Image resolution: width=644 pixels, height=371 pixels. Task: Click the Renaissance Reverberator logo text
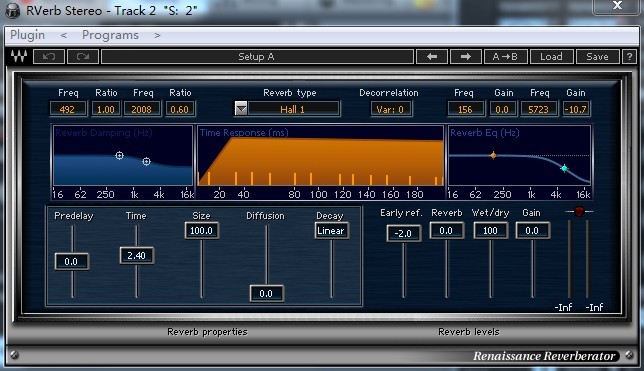(x=544, y=356)
